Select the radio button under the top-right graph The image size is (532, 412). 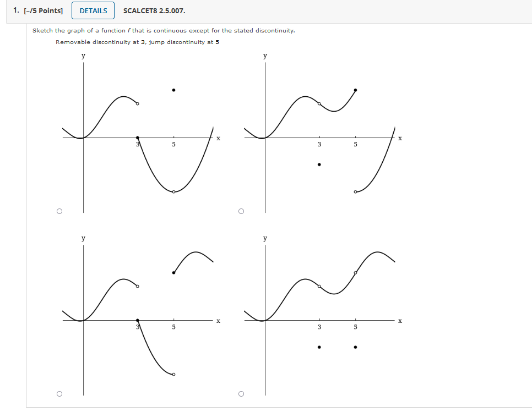(241, 211)
